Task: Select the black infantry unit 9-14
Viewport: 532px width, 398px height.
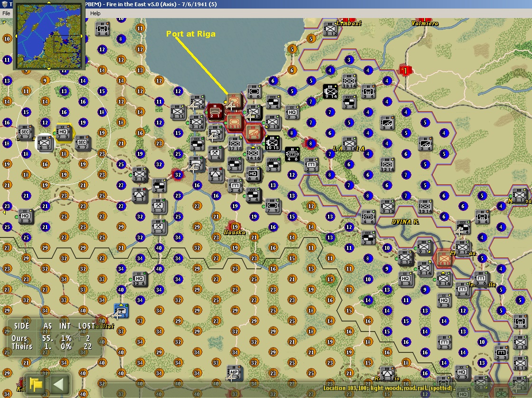Action: tap(331, 91)
